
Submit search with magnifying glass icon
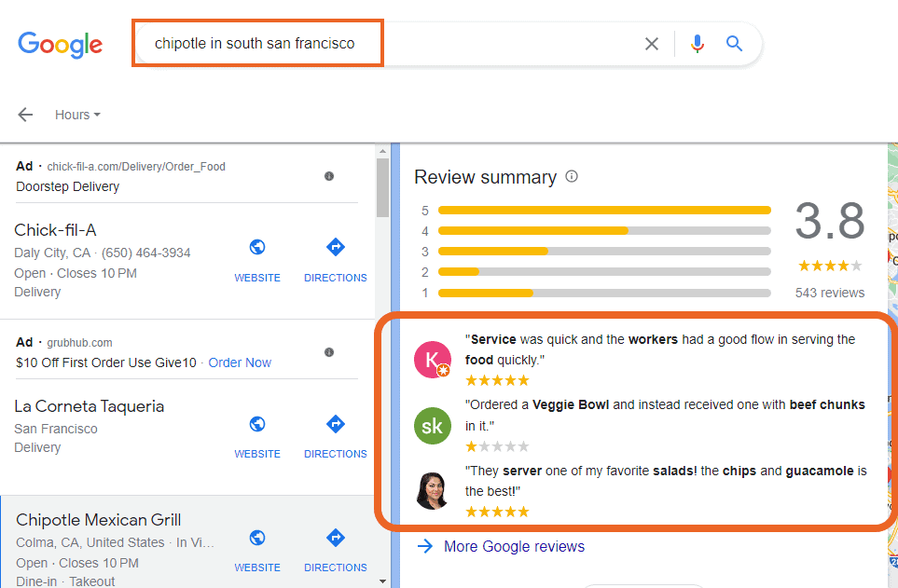click(734, 44)
